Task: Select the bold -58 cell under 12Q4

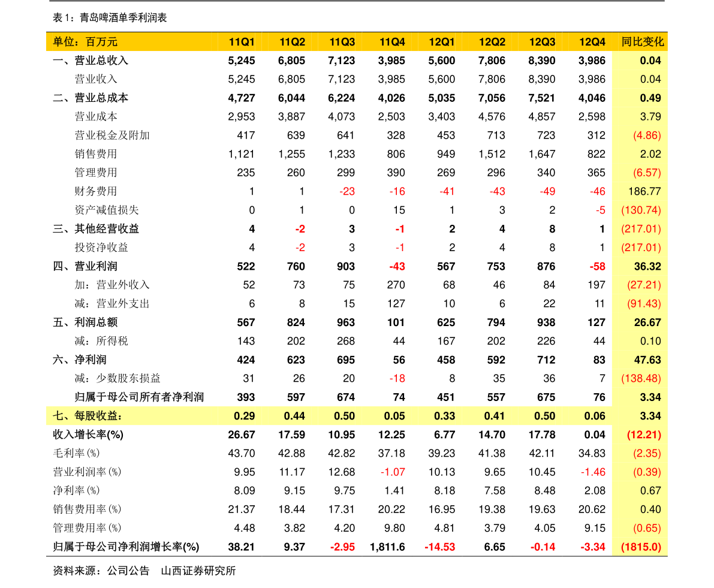Action: (597, 267)
